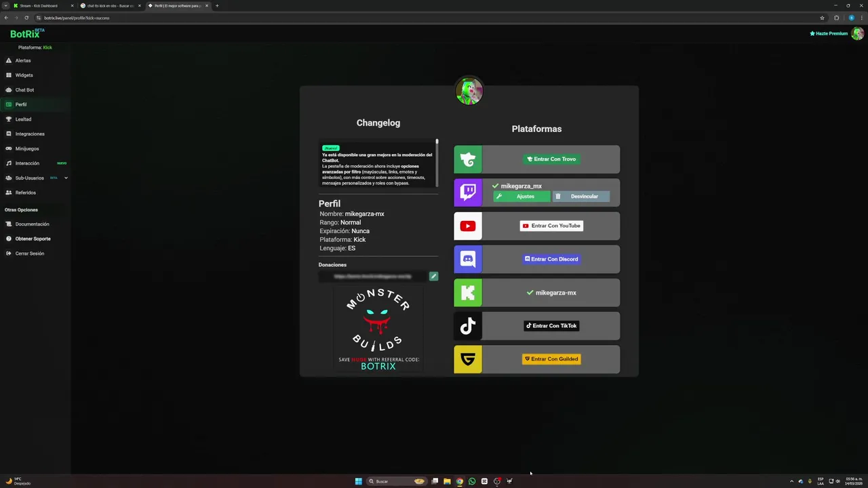
Task: Click the Cerrar Sesión exit icon
Action: (x=9, y=253)
